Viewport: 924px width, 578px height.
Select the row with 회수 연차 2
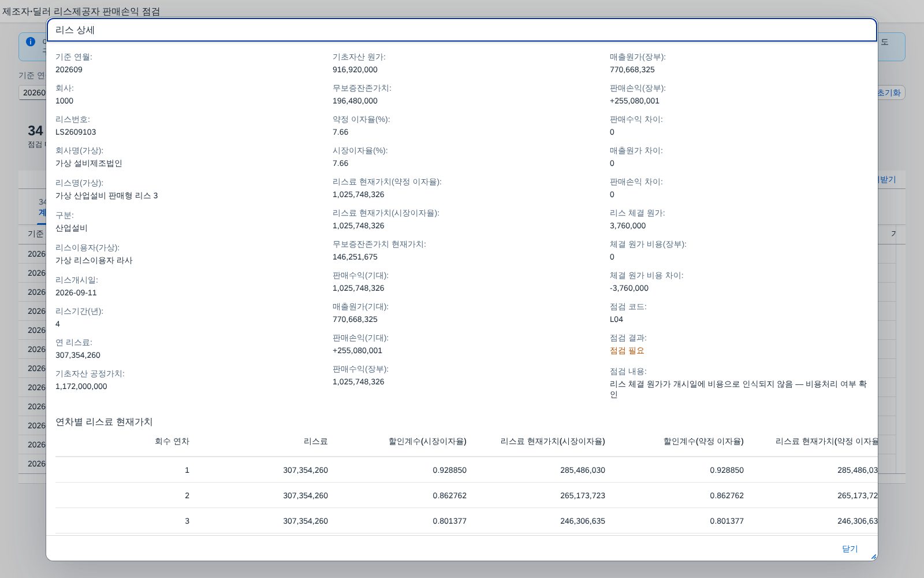tap(467, 495)
